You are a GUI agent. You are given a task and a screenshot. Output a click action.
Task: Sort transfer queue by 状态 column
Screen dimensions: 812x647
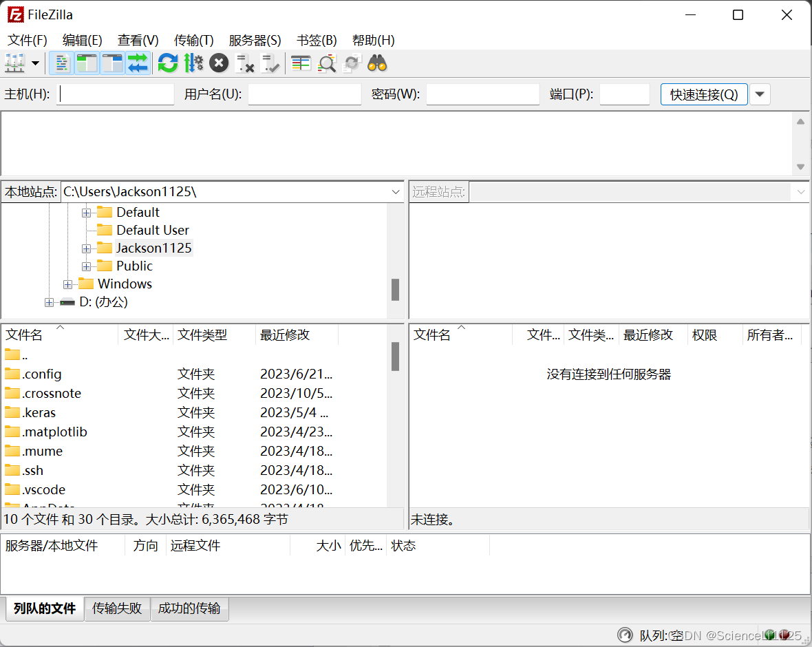coord(438,545)
